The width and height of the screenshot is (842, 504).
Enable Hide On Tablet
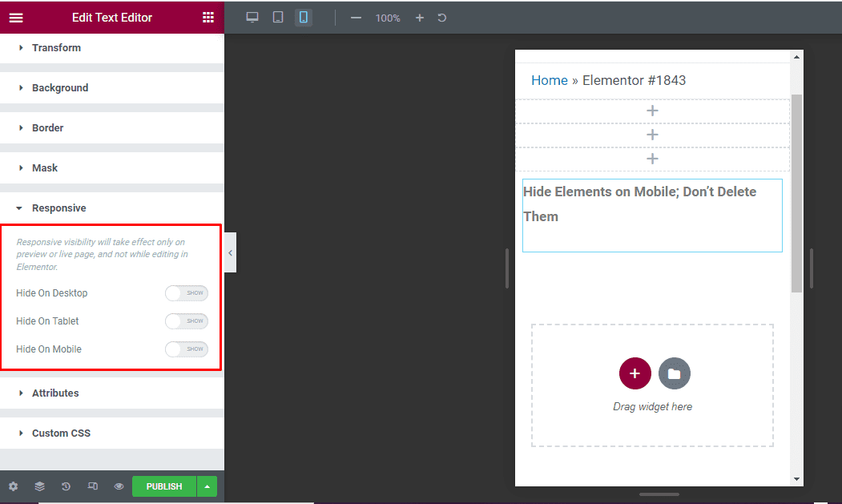186,321
